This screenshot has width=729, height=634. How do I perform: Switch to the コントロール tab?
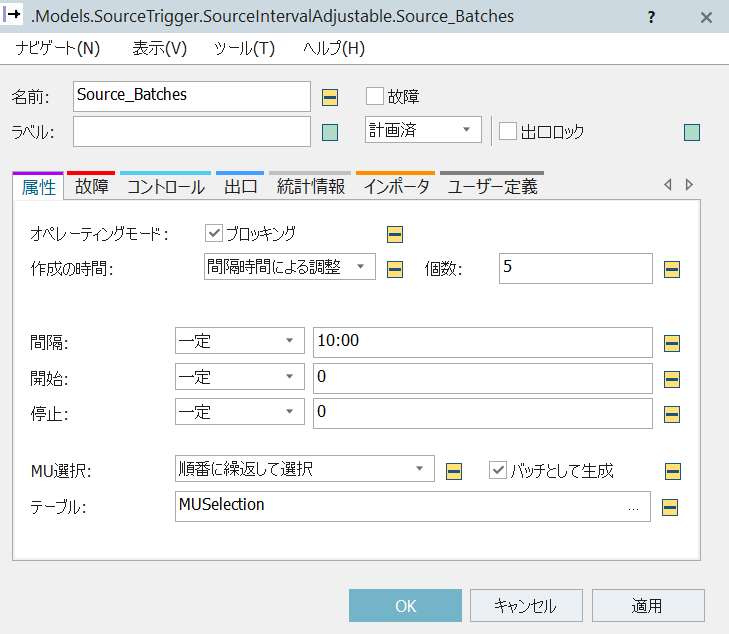click(166, 186)
